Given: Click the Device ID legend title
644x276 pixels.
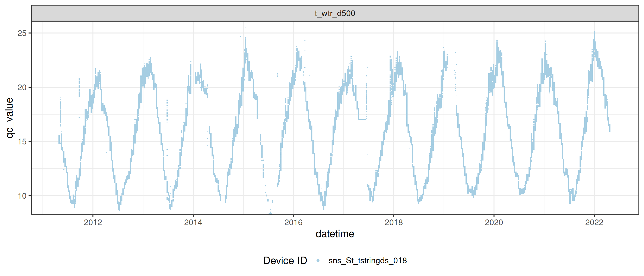Looking at the screenshot, I should tap(285, 260).
